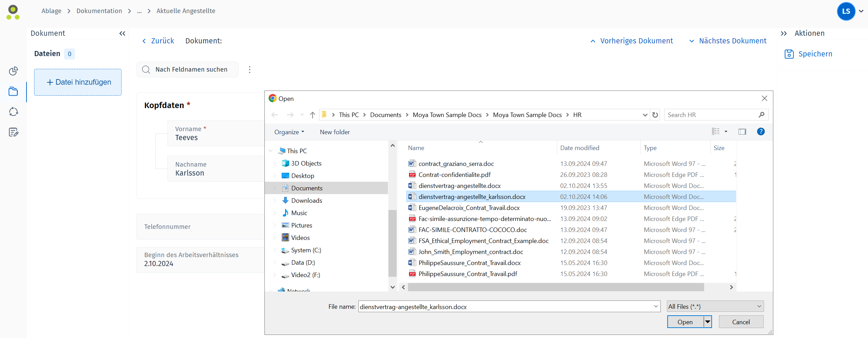
Task: Click the search magnifier in Nach Feldnamen suchen
Action: (x=146, y=70)
